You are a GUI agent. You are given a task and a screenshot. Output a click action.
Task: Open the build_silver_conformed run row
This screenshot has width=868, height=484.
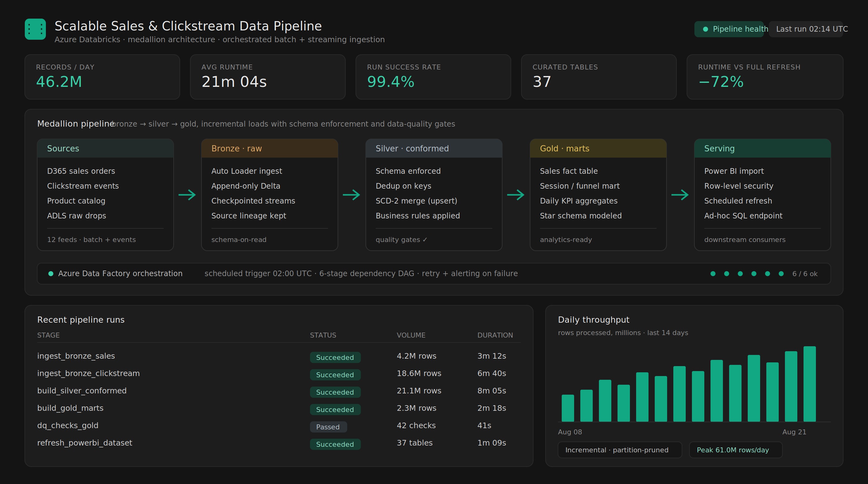click(279, 391)
